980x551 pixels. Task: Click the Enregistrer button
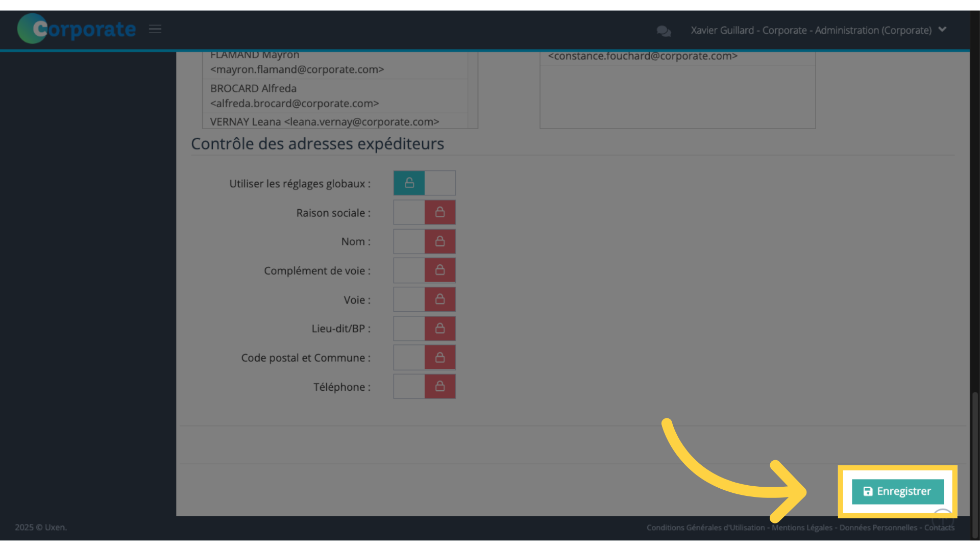tap(897, 491)
